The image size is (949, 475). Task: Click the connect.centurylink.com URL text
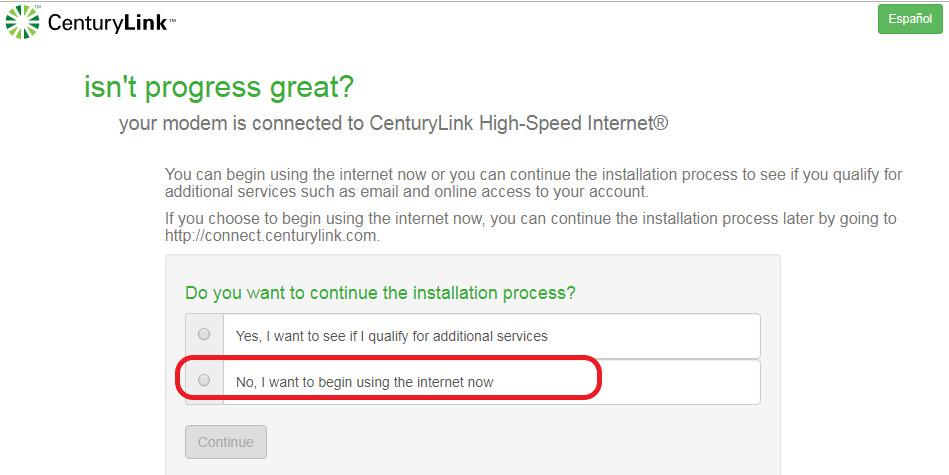[272, 236]
